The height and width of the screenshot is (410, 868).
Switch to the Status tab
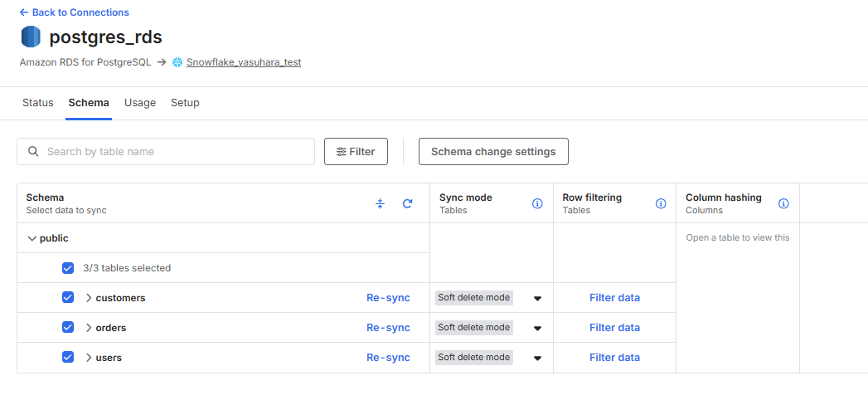coord(37,103)
